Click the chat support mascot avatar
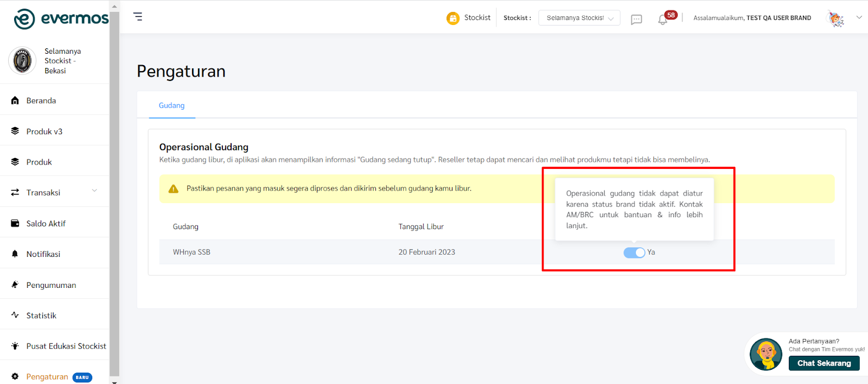Screen dimensions: 868x384 (766, 354)
